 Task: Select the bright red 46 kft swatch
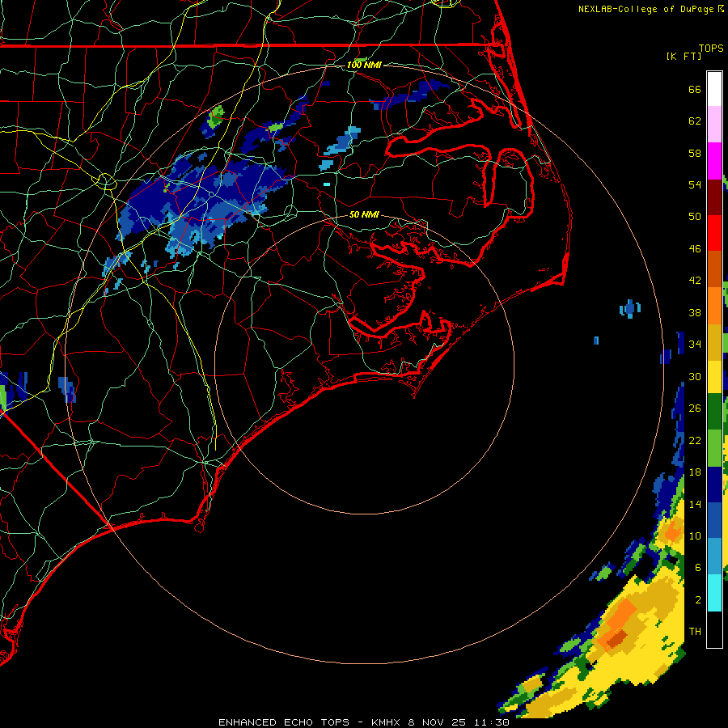point(714,233)
